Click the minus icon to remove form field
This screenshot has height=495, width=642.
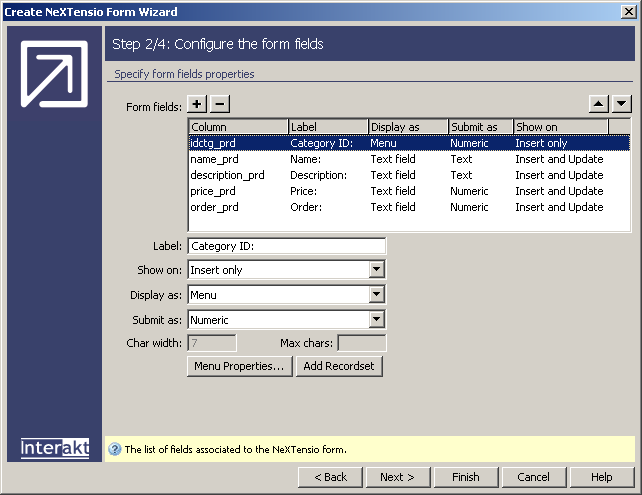pos(220,104)
